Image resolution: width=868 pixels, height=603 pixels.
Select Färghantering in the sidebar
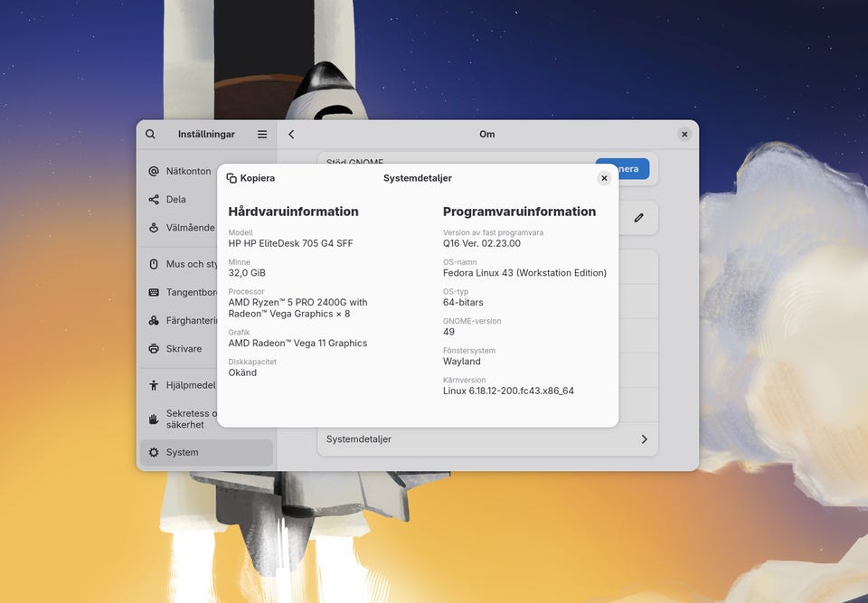(185, 321)
